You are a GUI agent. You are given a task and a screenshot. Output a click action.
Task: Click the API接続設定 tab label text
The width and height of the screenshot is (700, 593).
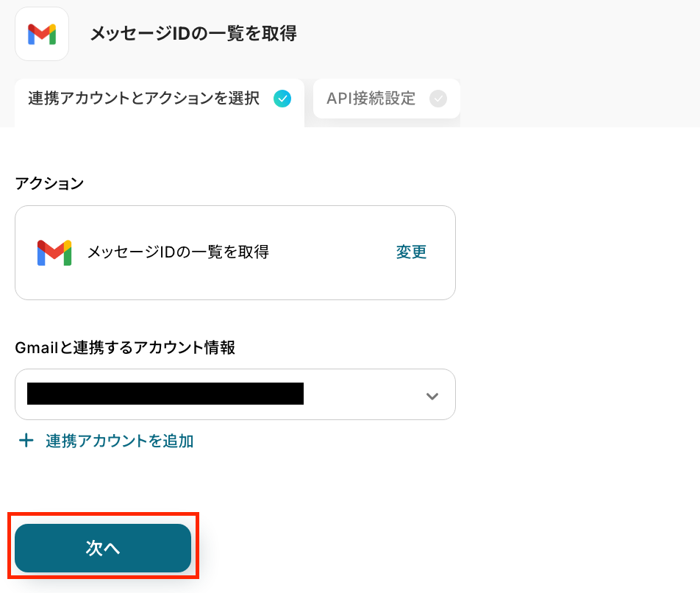click(371, 99)
